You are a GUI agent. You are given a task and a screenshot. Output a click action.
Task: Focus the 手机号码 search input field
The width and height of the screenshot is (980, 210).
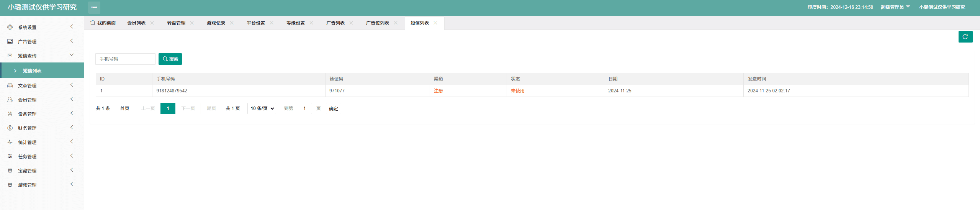pos(126,59)
